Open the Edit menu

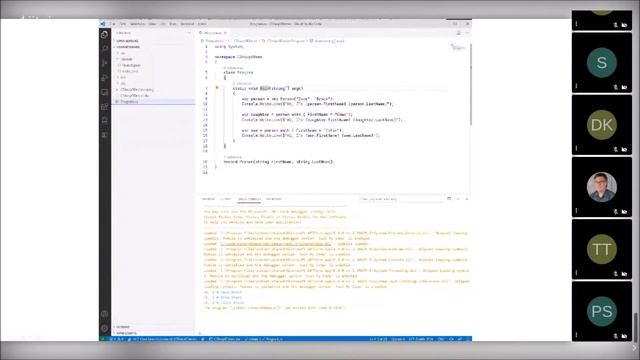tap(122, 24)
